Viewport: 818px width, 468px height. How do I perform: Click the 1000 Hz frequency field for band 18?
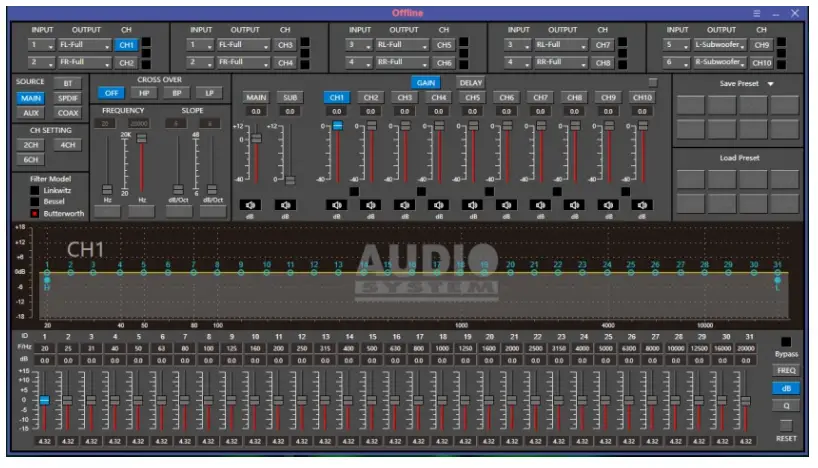[x=442, y=349]
